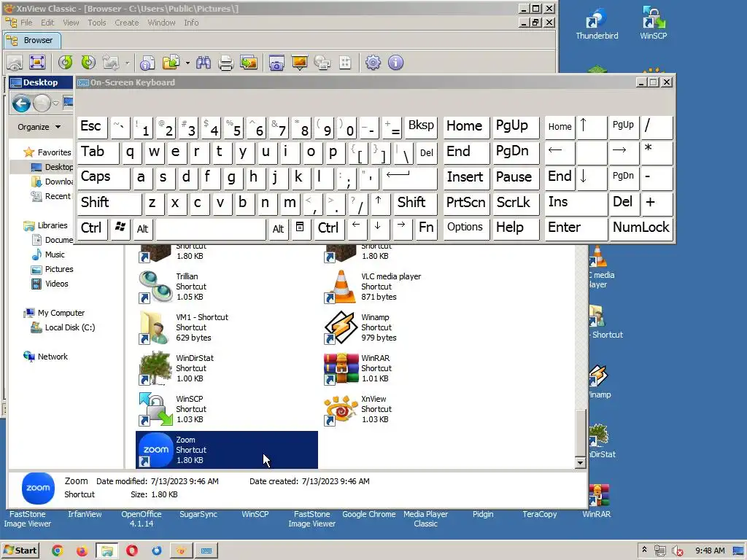Open the View menu

71,23
